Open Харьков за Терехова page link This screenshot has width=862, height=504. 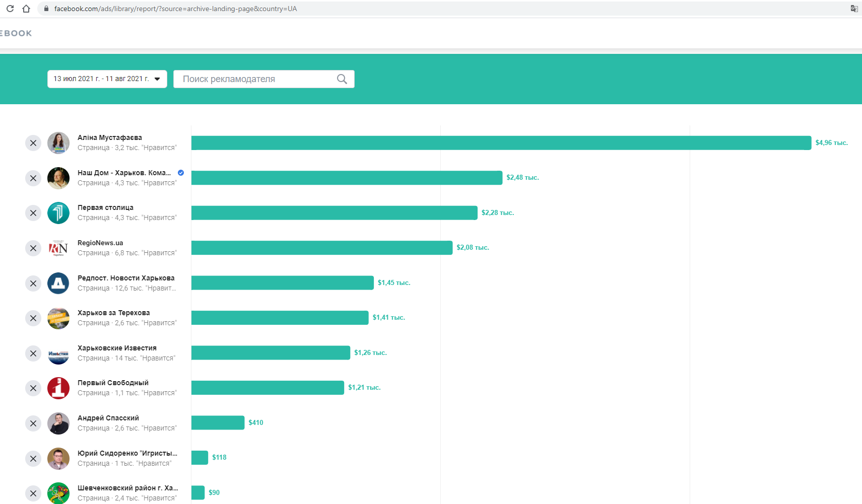tap(113, 313)
